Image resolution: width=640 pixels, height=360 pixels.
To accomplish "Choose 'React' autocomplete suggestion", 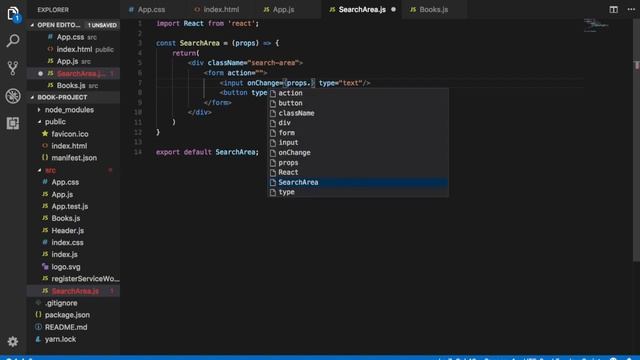I will pyautogui.click(x=358, y=172).
